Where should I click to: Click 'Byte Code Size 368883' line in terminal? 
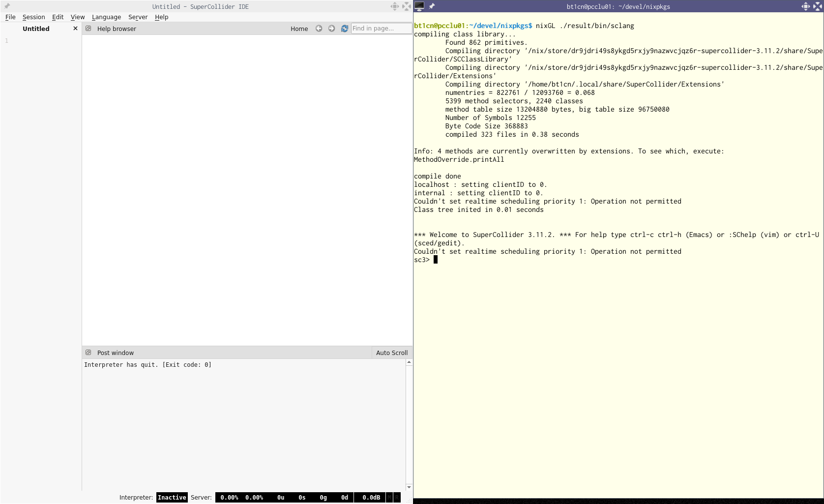click(486, 126)
